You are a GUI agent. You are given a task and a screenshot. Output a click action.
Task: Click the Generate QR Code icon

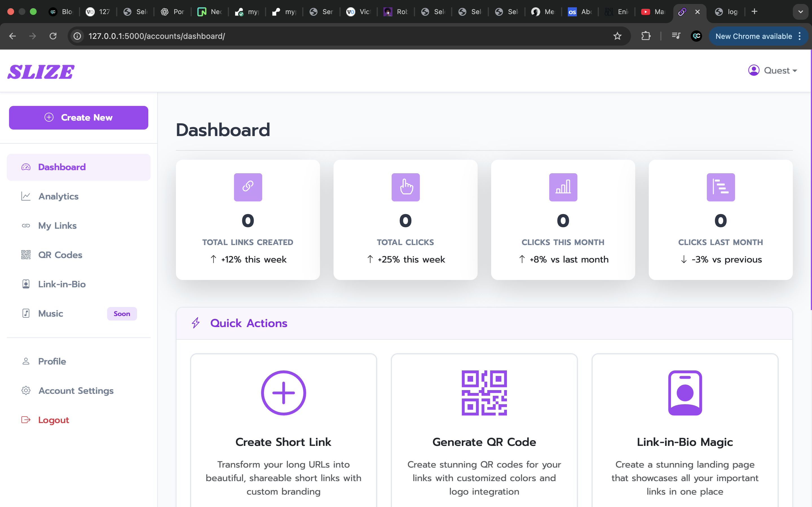pyautogui.click(x=484, y=393)
